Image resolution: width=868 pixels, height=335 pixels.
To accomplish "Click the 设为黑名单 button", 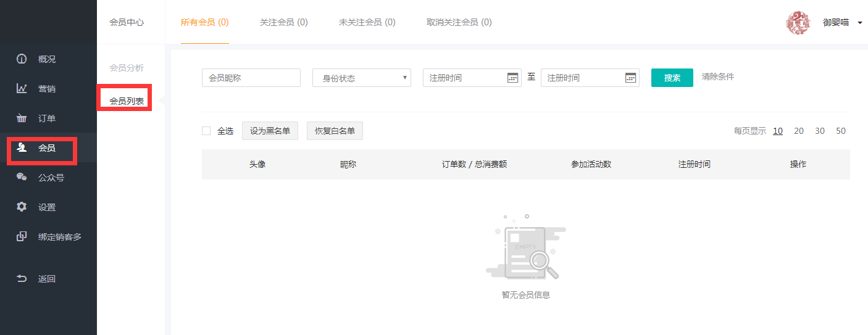I will pos(270,131).
